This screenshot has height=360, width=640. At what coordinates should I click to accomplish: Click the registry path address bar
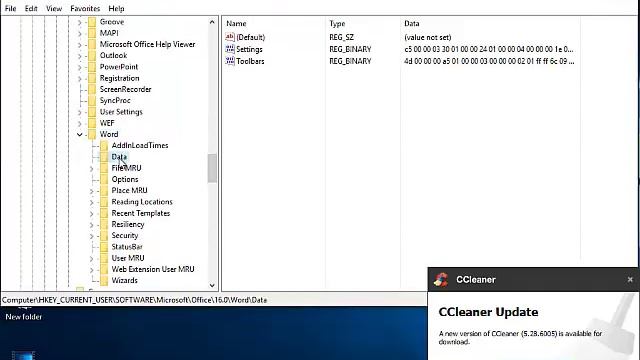(x=214, y=300)
